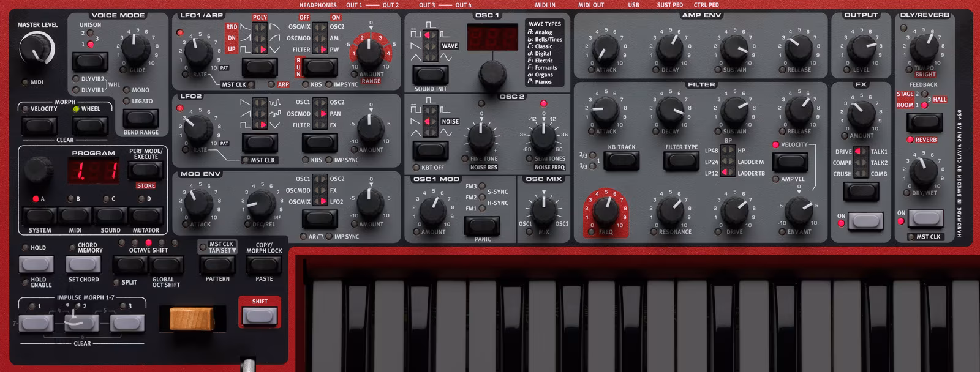Click the Program selector dial
The image size is (980, 372).
pos(38,171)
